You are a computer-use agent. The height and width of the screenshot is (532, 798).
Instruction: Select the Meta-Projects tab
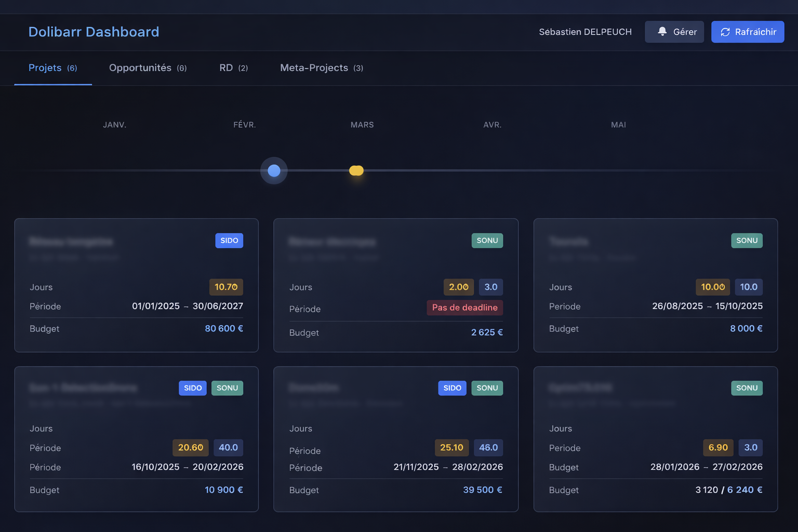314,68
